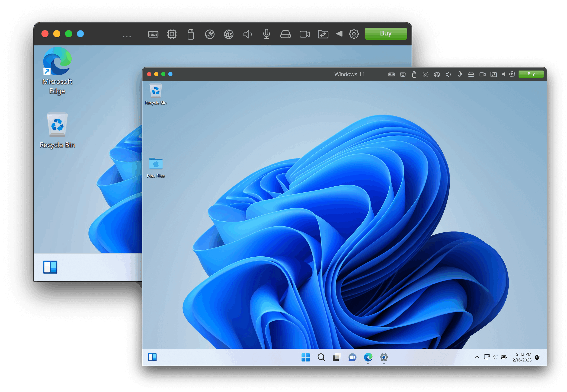Click the volume icon in the system tray
Screen dimensions: 567x392
pyautogui.click(x=495, y=357)
